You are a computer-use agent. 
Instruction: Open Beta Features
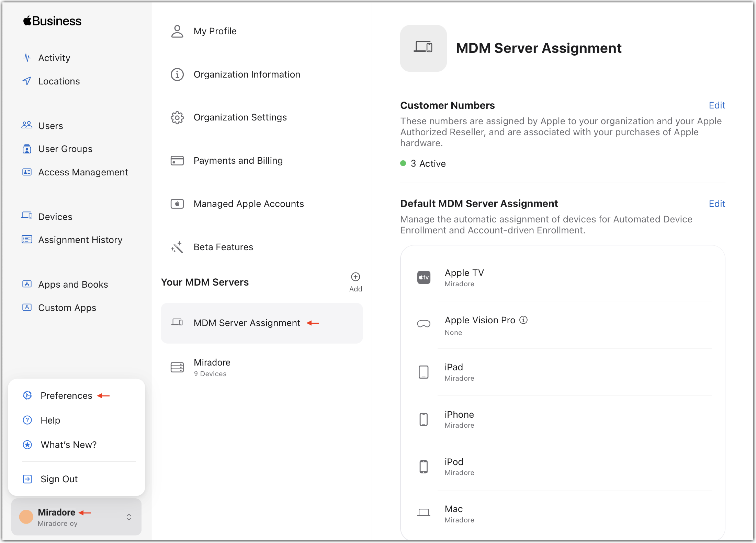[x=223, y=247]
